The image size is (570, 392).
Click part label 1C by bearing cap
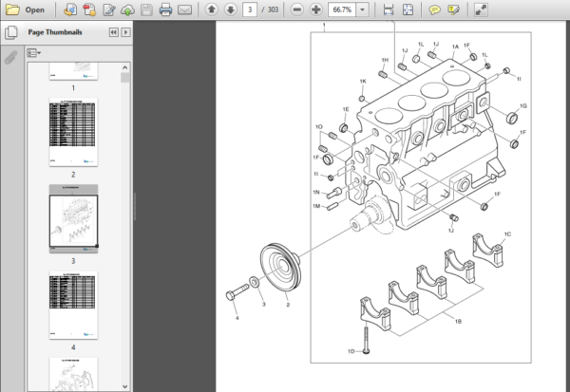coord(507,234)
